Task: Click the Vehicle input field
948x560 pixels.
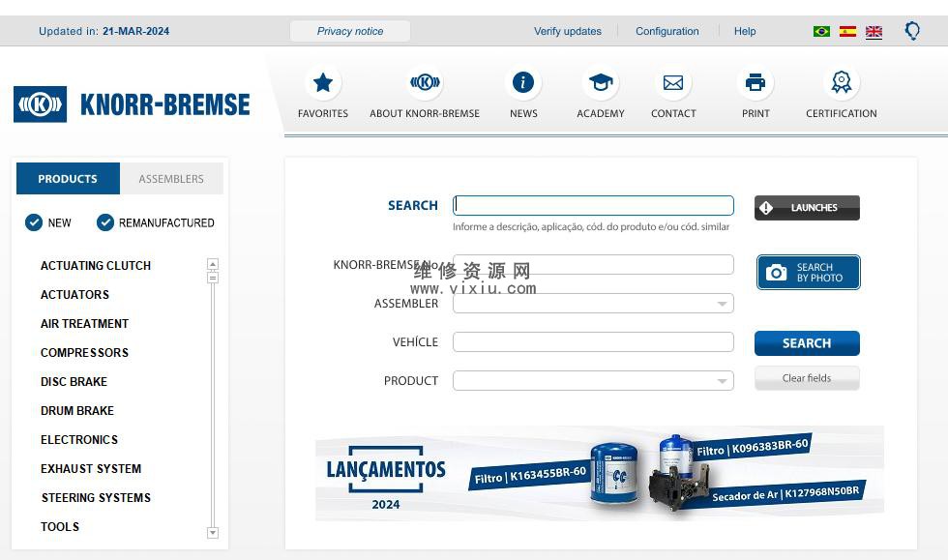Action: 593,341
